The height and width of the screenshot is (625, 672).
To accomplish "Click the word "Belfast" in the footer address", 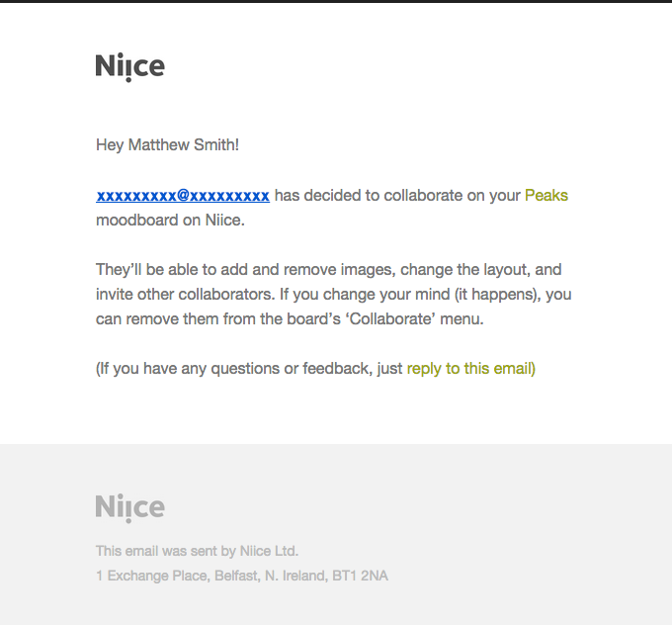I will point(237,576).
